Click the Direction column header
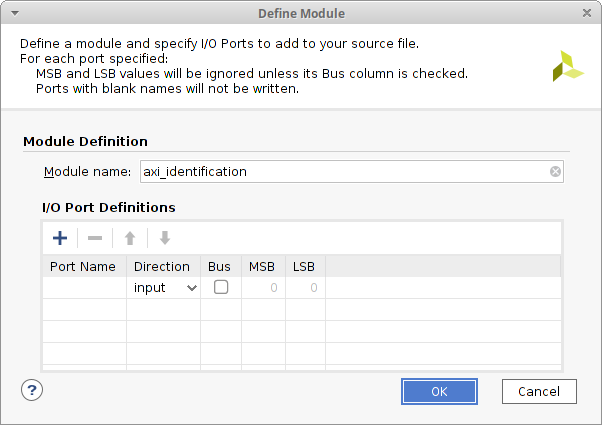 pos(162,266)
